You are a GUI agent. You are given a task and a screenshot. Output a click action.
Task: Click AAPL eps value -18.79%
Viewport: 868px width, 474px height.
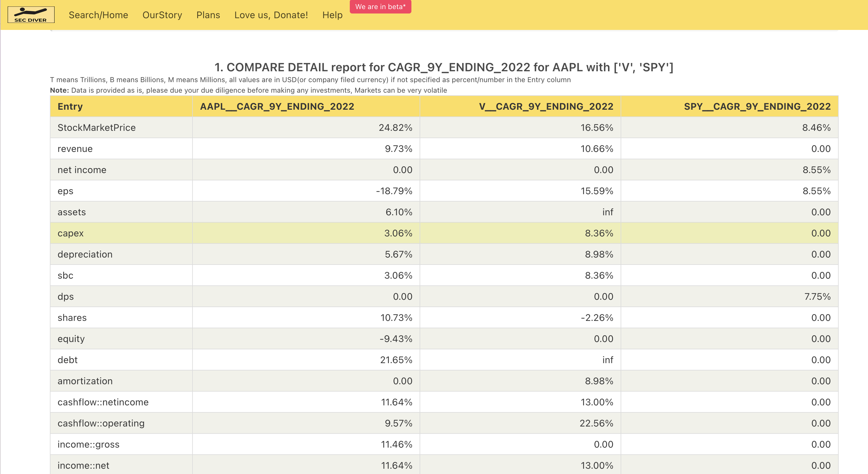click(394, 191)
